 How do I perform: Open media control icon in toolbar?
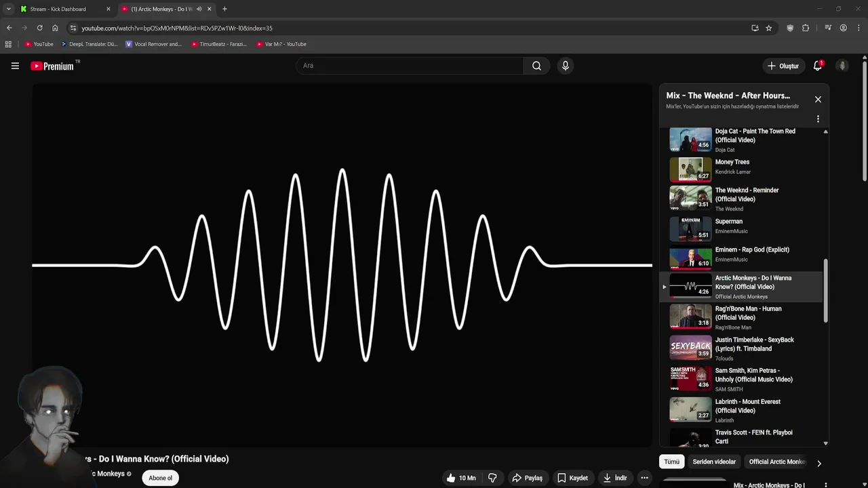(828, 28)
